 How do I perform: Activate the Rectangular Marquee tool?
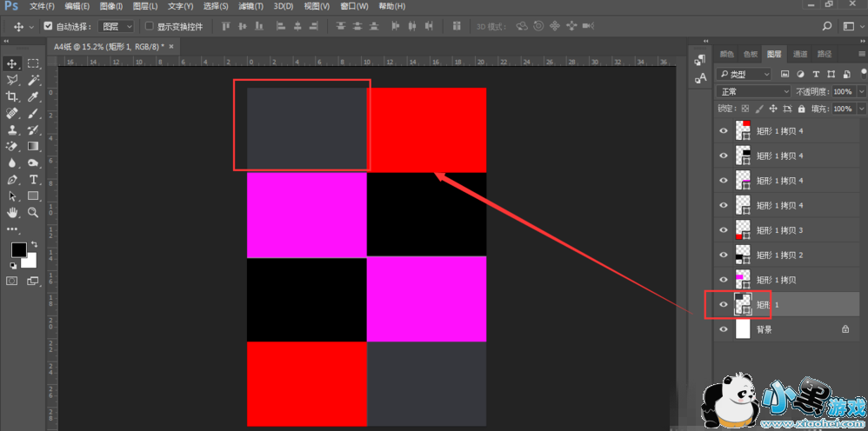click(x=33, y=63)
